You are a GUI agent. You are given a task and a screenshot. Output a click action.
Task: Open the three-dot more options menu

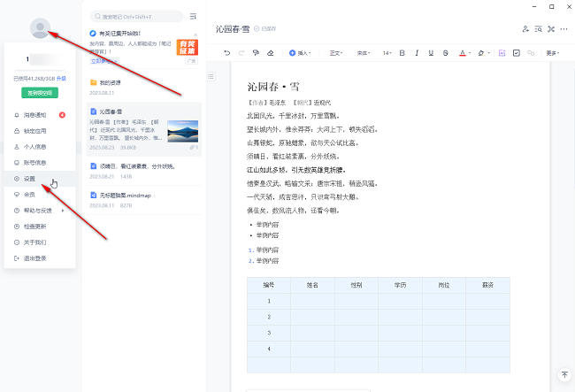tap(564, 29)
